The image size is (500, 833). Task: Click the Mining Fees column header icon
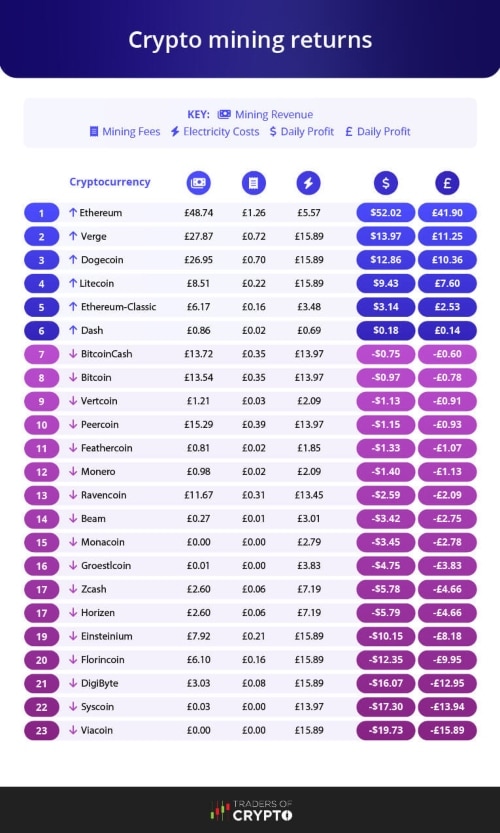[x=253, y=183]
